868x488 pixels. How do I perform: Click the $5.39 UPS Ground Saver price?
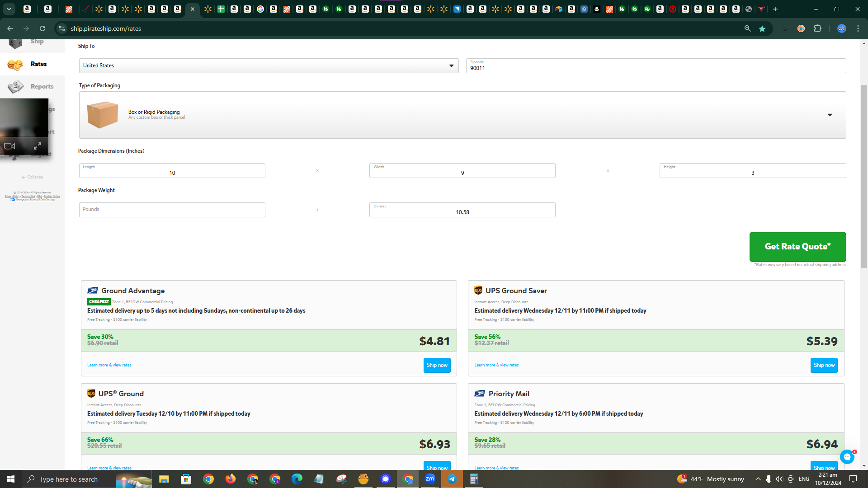822,341
